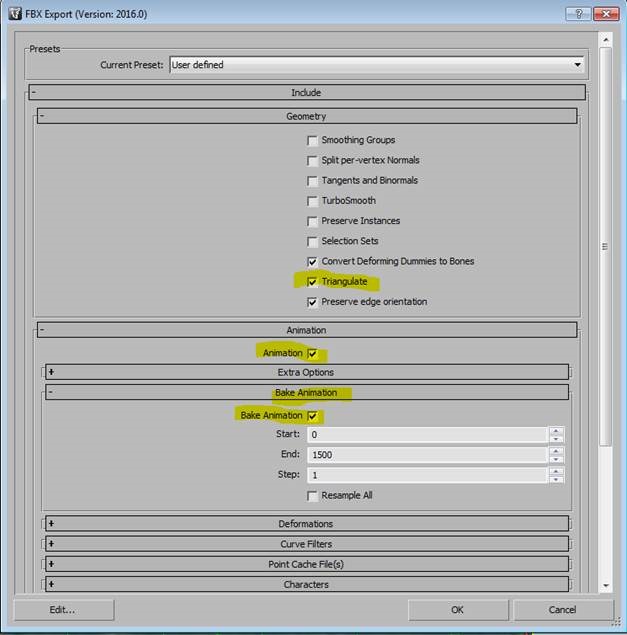This screenshot has height=635, width=627.
Task: Open the help question mark button
Action: click(x=578, y=14)
